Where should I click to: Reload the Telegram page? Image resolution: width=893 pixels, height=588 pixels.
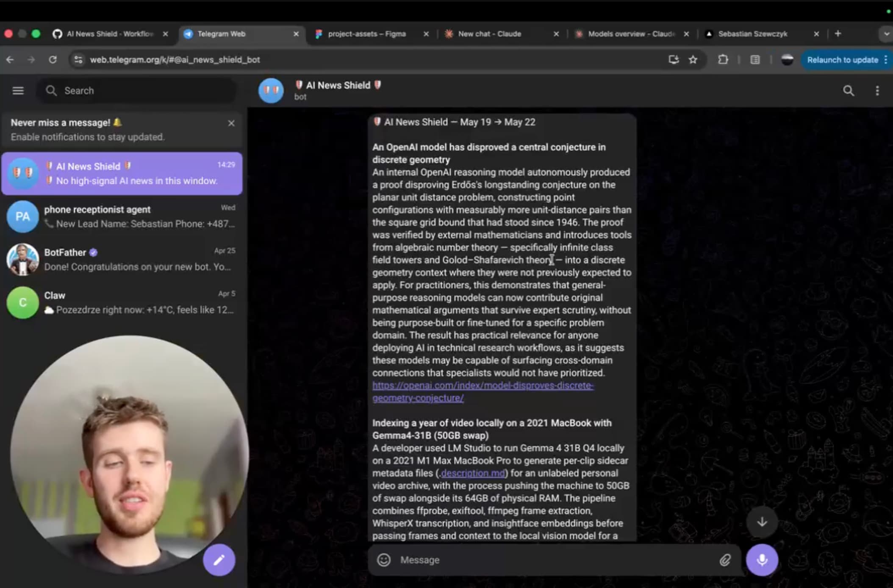[53, 60]
